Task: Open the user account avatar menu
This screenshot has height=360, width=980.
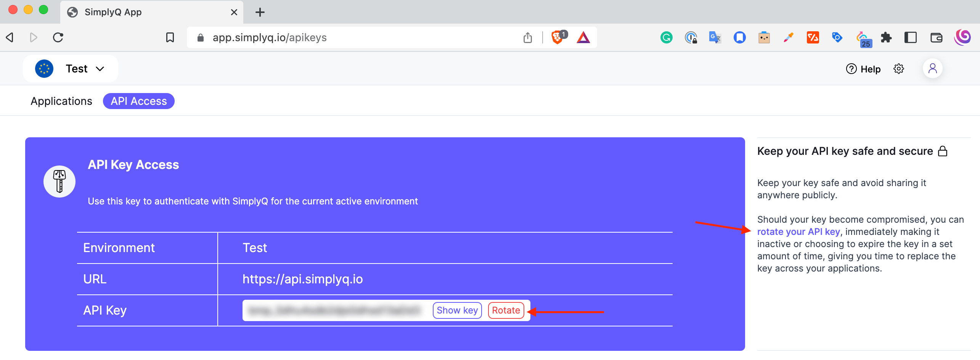Action: point(933,69)
